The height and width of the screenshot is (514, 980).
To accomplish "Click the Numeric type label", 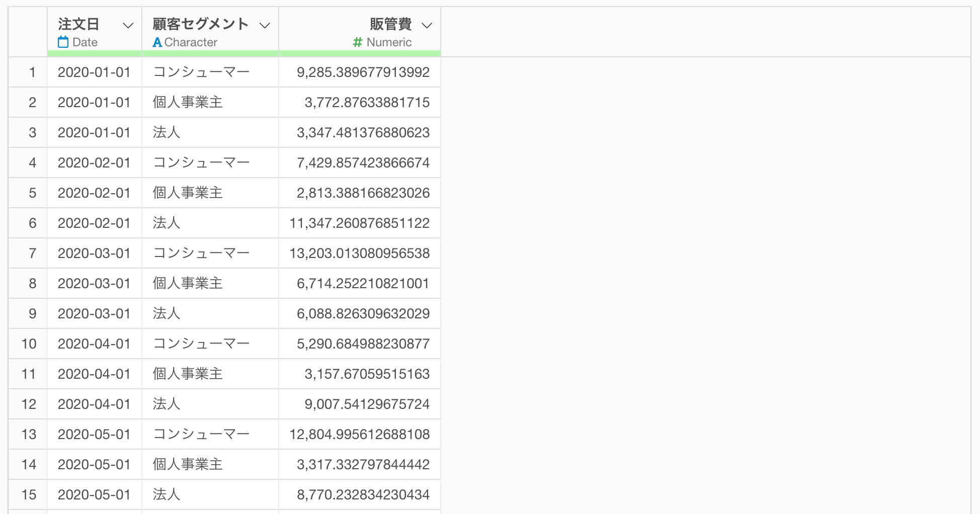I will coord(389,42).
